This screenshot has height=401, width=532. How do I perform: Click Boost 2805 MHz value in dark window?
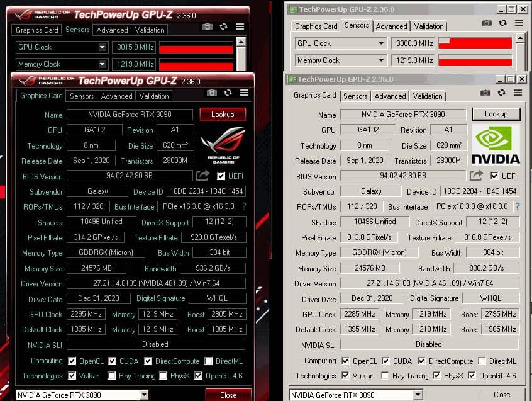click(x=226, y=314)
